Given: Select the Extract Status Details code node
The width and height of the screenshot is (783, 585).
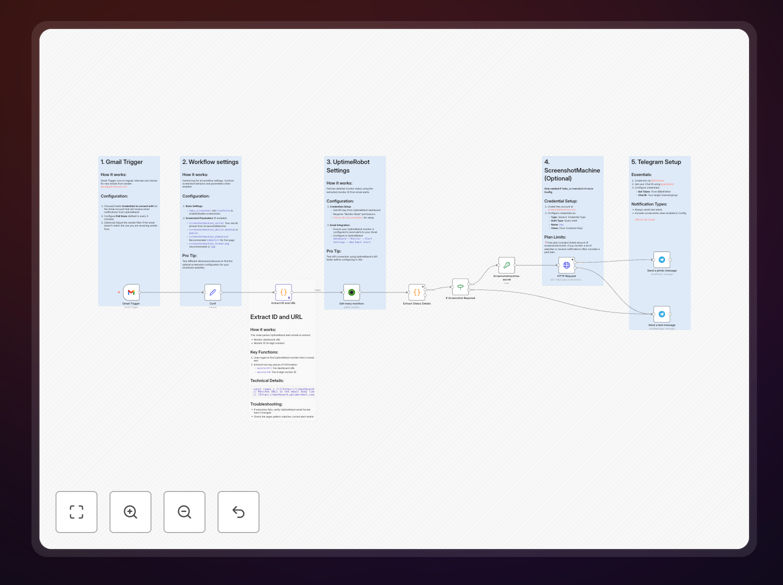Looking at the screenshot, I should [x=416, y=292].
